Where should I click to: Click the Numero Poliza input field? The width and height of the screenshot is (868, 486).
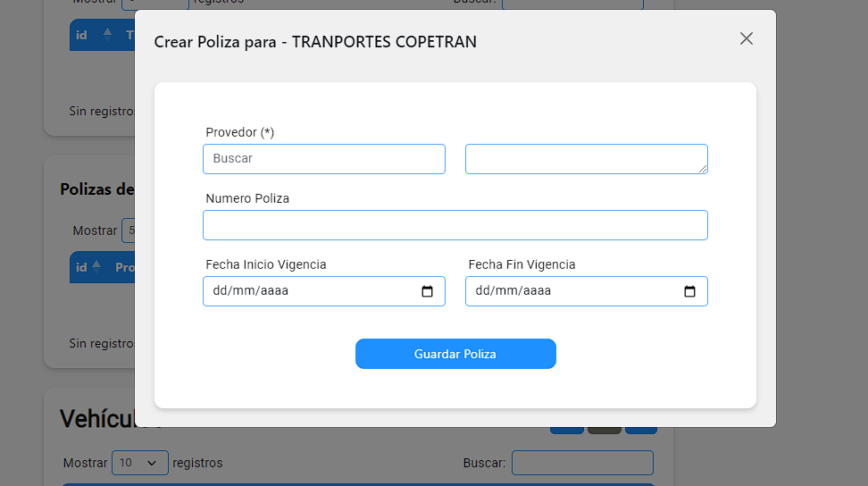coord(455,225)
